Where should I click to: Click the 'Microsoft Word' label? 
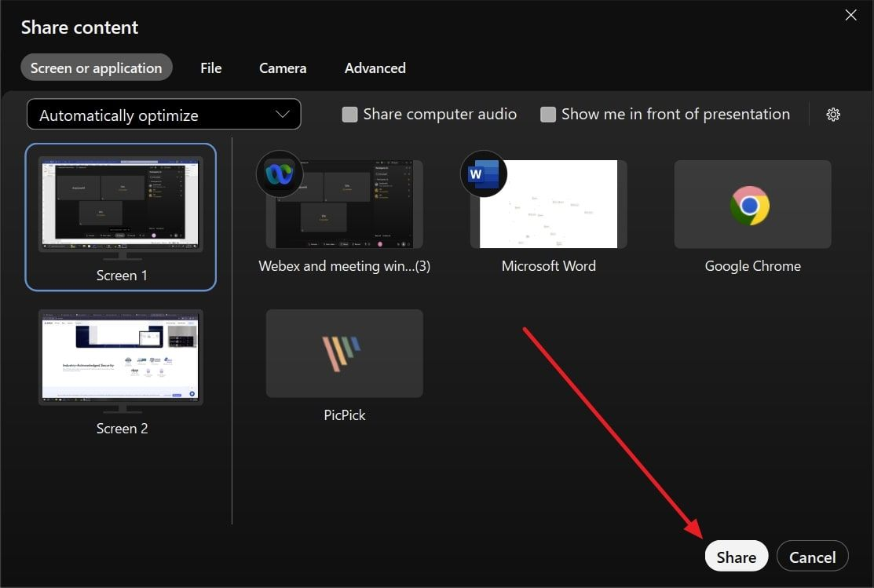pos(548,266)
